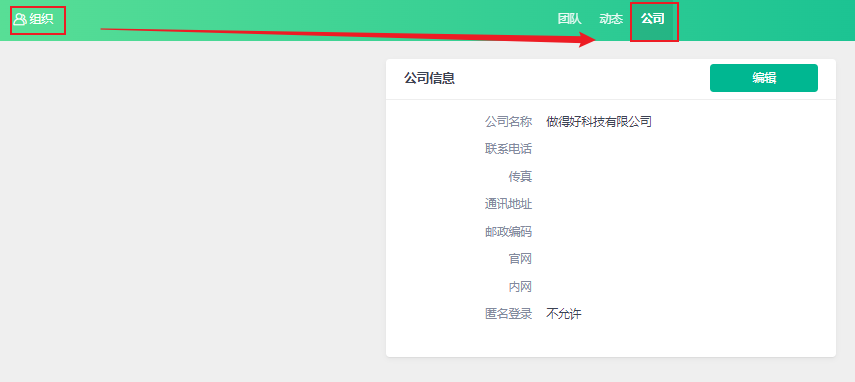Click the 匿名登录 label

pyautogui.click(x=508, y=314)
